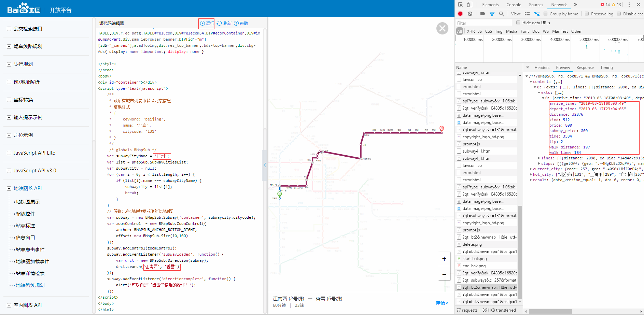Viewport: 644px width, 315px height.
Task: Toggle the device toolbar icon
Action: (x=470, y=4)
